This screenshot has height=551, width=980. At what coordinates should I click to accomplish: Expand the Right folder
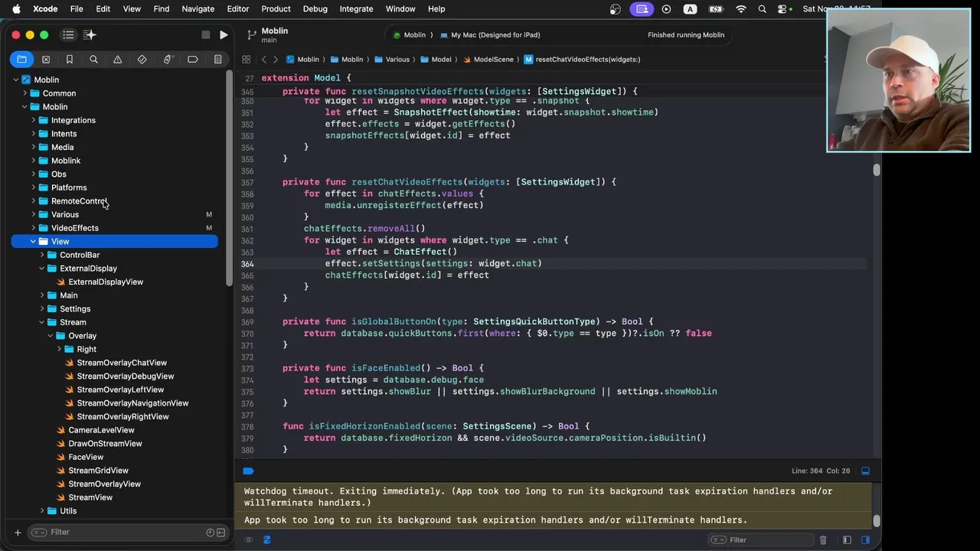[59, 349]
